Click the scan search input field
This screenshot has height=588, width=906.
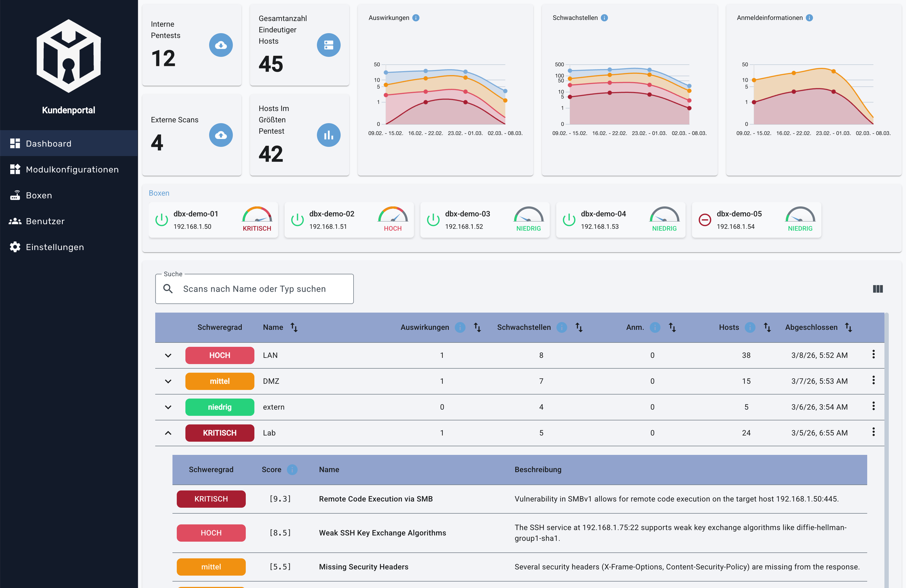(x=254, y=289)
